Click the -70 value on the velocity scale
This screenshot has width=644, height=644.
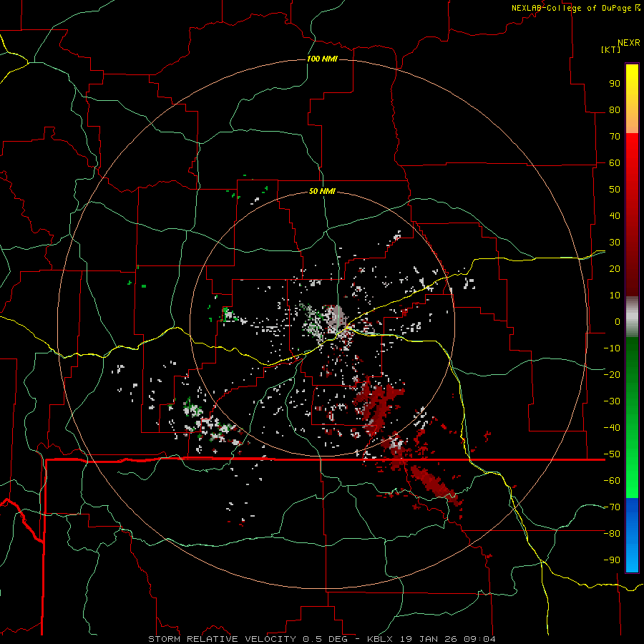[612, 507]
